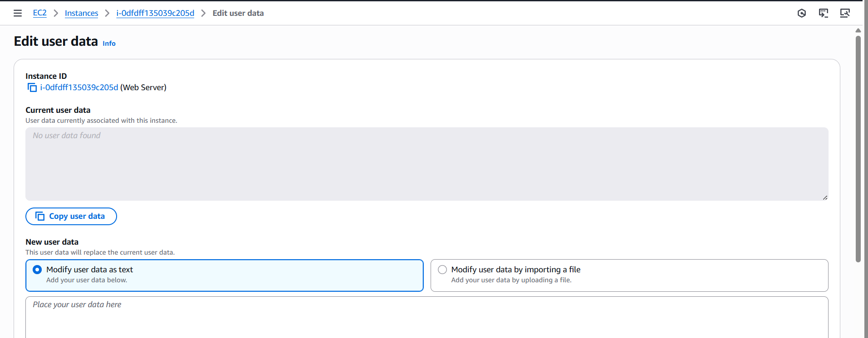Copy instance ID using the copy icon
Image resolution: width=868 pixels, height=338 pixels.
click(x=32, y=87)
